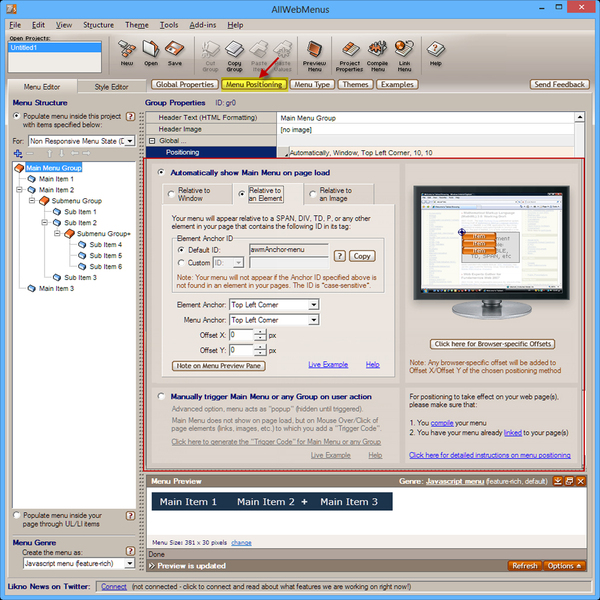The height and width of the screenshot is (600, 600).
Task: Open the Non Responsive Menu State dropdown
Action: tap(130, 141)
